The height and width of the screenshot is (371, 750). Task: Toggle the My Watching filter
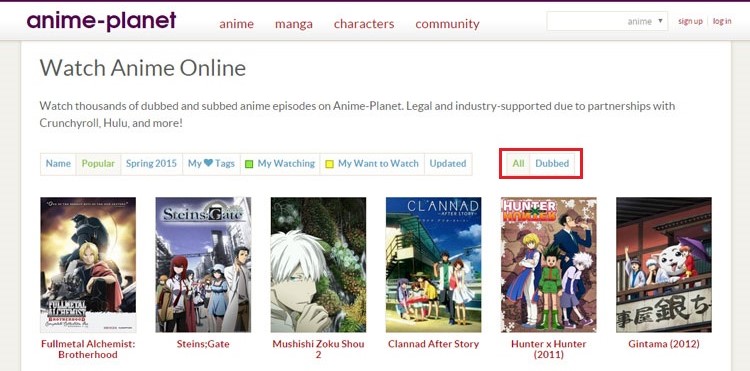(x=280, y=164)
